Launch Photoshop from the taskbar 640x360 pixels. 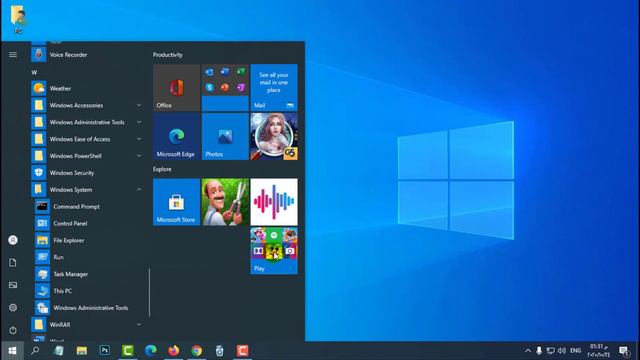(105, 351)
